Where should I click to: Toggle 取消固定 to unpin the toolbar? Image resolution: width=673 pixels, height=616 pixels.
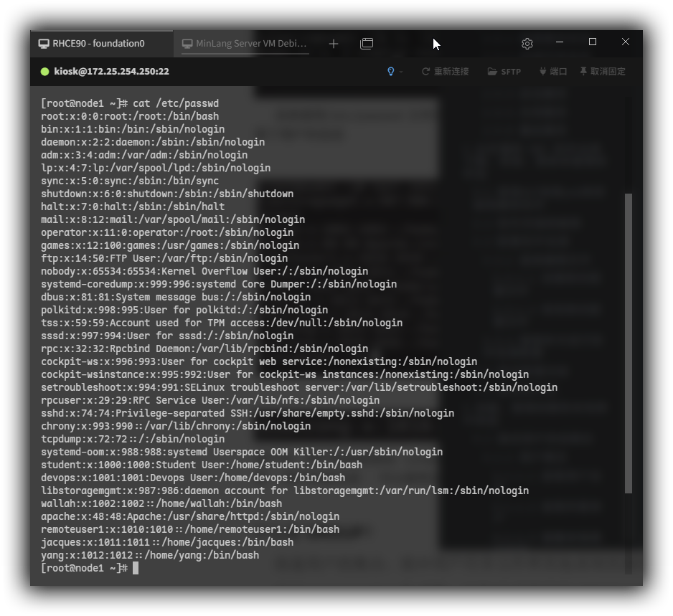coord(603,72)
